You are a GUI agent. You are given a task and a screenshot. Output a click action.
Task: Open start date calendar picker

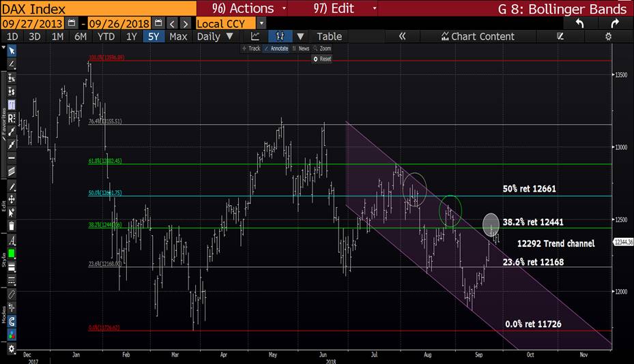click(x=71, y=23)
